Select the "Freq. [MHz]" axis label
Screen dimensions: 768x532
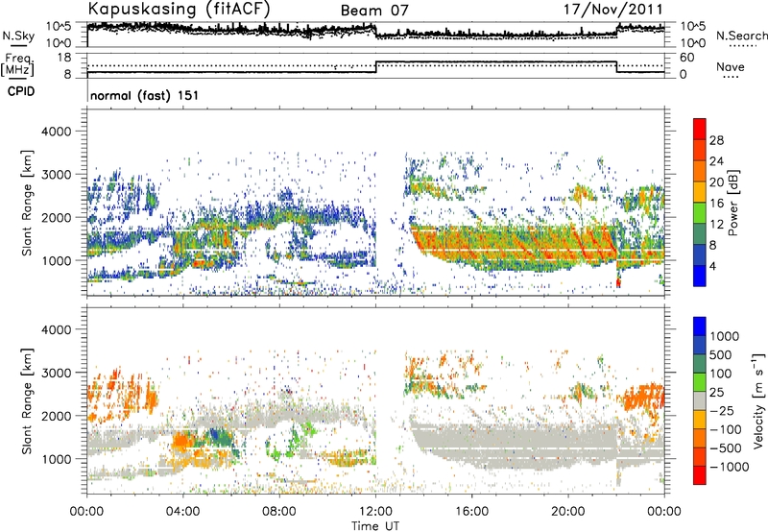pos(17,64)
